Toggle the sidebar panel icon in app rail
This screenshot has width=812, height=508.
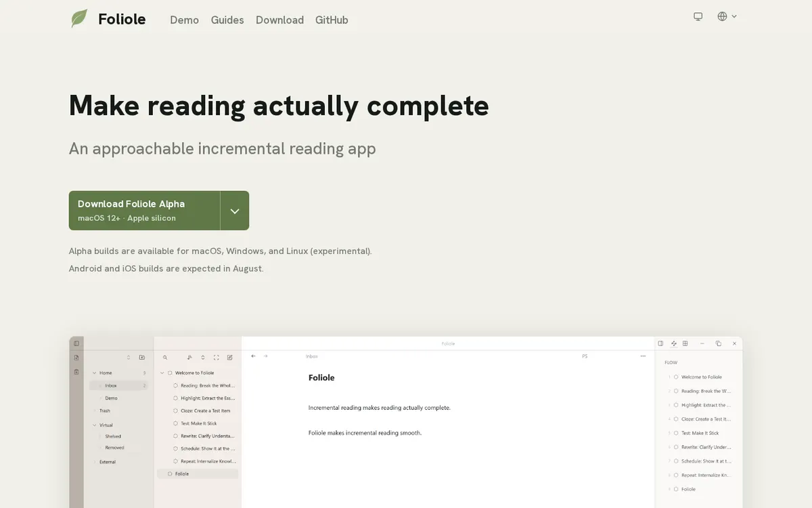coord(76,343)
